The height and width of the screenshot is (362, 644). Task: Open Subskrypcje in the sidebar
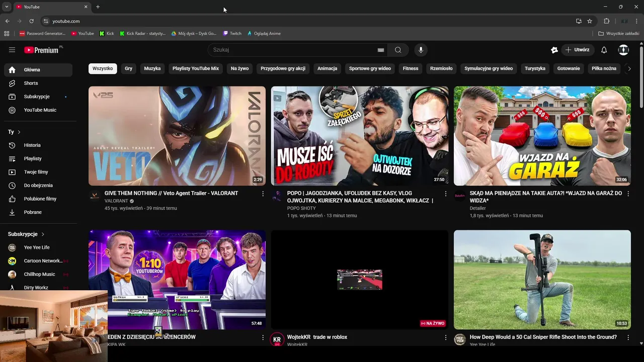point(38,97)
